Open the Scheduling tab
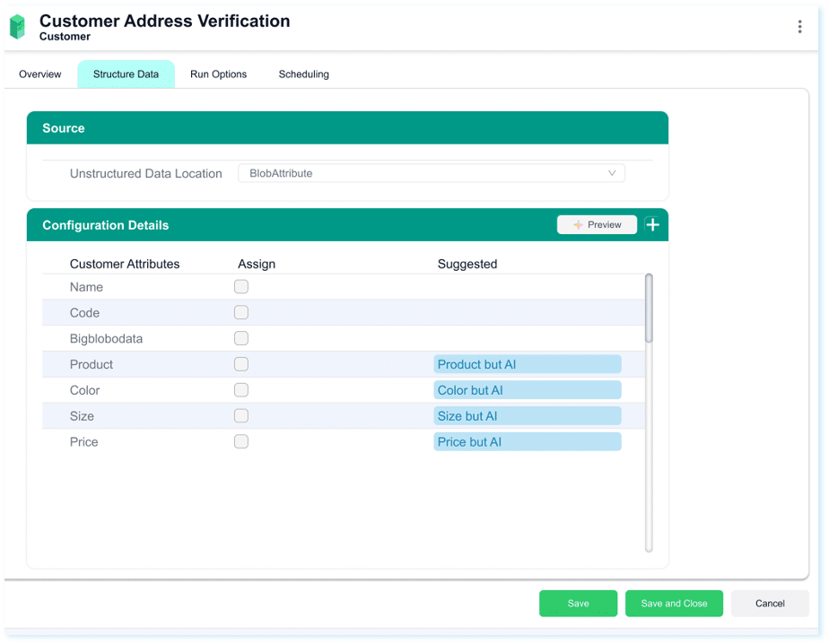This screenshot has height=644, width=829. pyautogui.click(x=303, y=74)
